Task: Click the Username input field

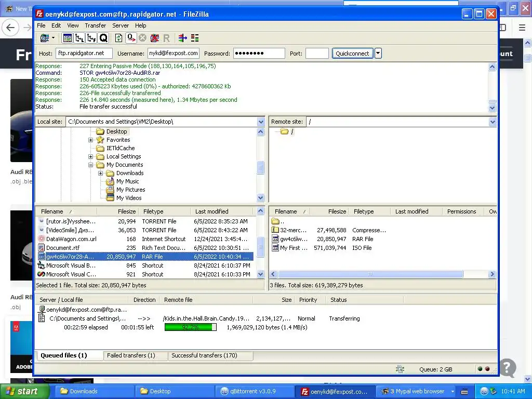Action: point(174,54)
